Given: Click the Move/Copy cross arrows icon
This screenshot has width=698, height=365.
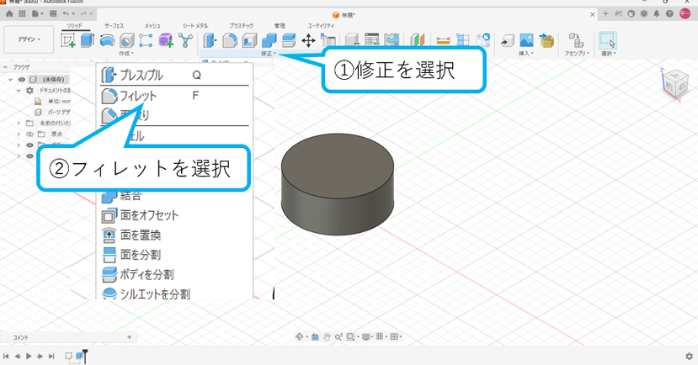Looking at the screenshot, I should (308, 41).
